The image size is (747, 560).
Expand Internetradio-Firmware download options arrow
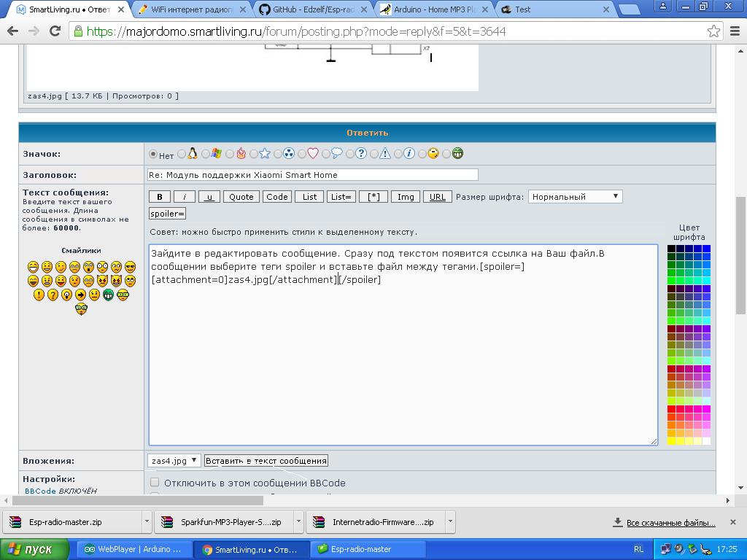coord(450,522)
